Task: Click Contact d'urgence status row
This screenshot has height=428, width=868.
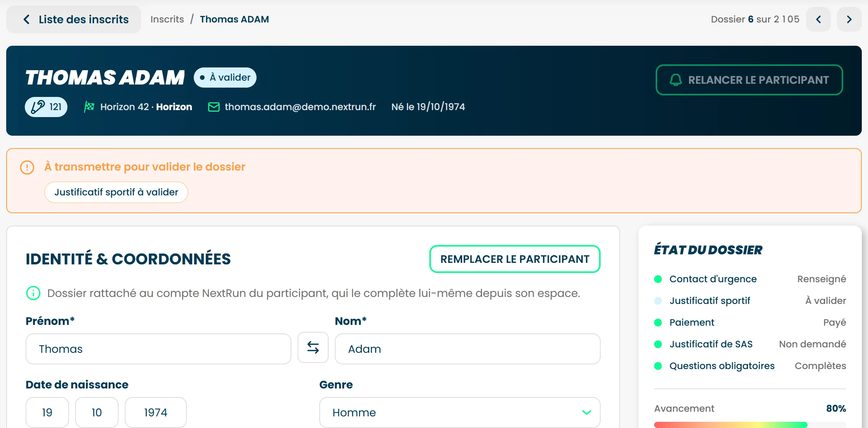Action: (750, 279)
